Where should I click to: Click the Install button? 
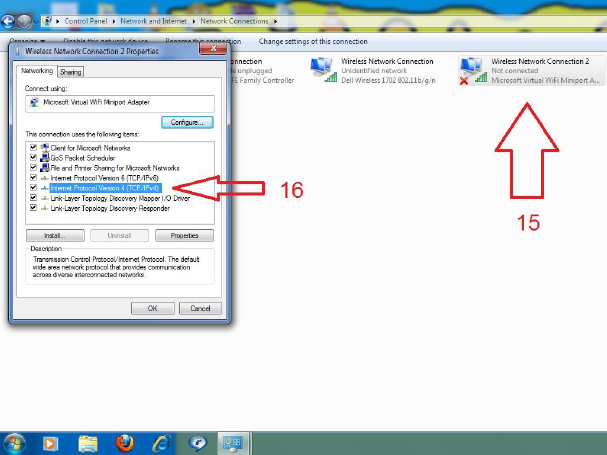point(55,235)
